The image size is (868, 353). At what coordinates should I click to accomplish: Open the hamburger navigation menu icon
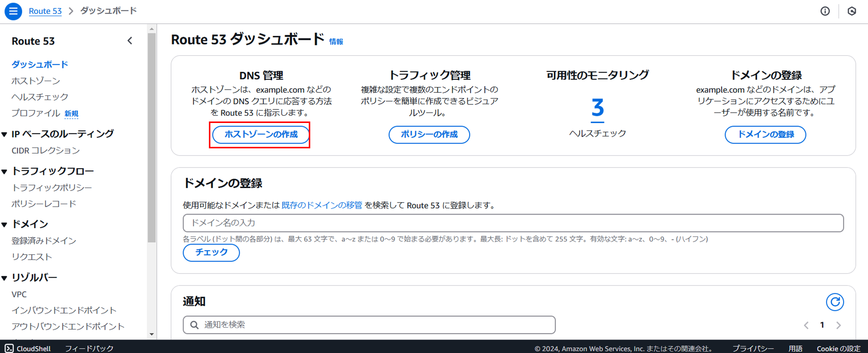(13, 11)
